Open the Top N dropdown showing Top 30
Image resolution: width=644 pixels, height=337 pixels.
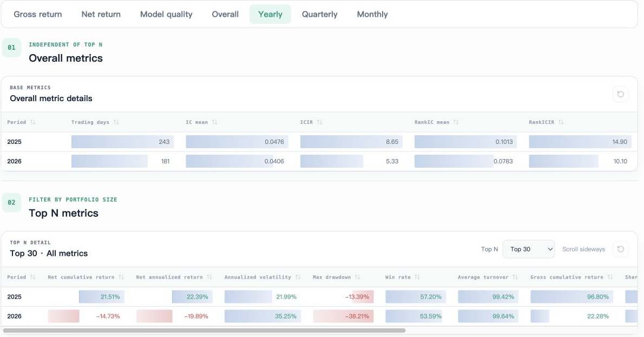coord(529,249)
